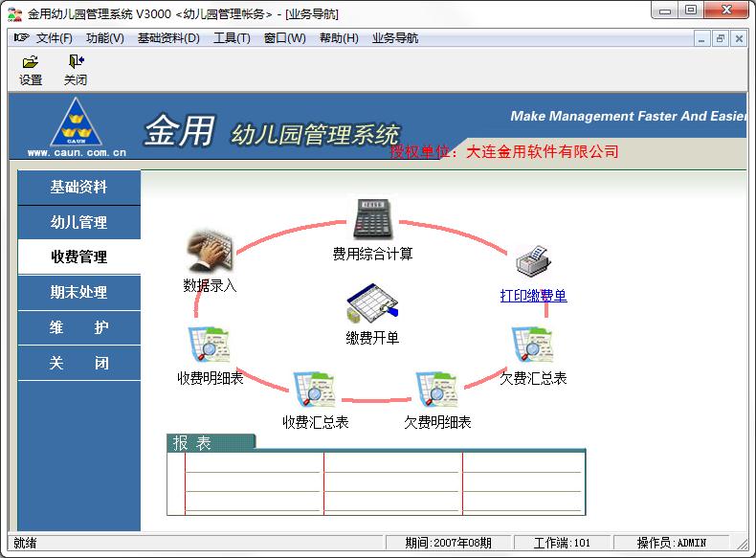
Task: Select the 基础资料 sidebar button
Action: point(79,188)
